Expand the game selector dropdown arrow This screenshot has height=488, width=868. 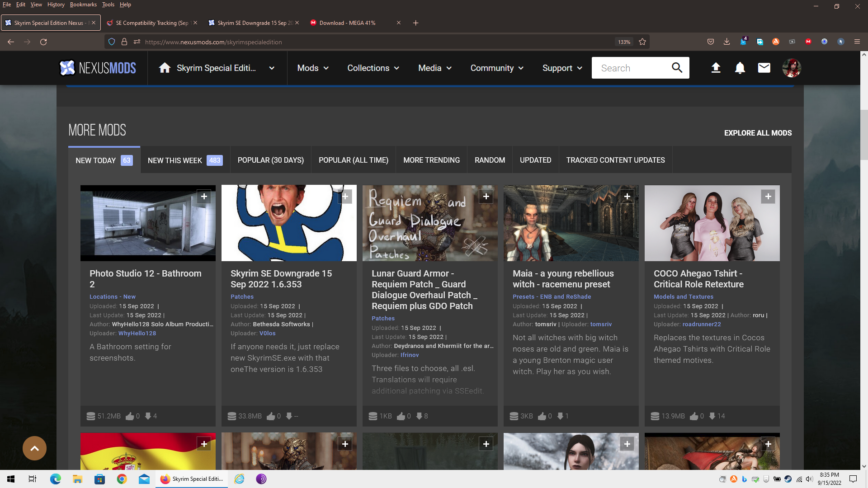(x=272, y=68)
